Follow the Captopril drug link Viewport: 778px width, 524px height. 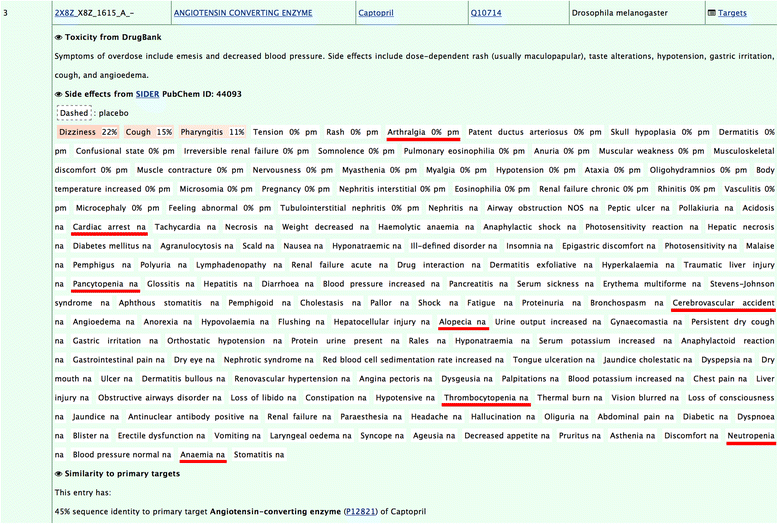click(x=379, y=15)
